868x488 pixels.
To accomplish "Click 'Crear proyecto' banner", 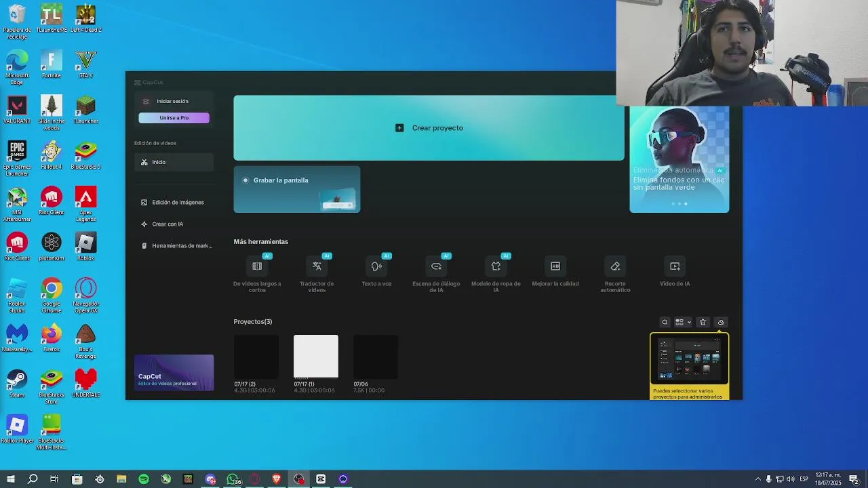I will pos(429,127).
